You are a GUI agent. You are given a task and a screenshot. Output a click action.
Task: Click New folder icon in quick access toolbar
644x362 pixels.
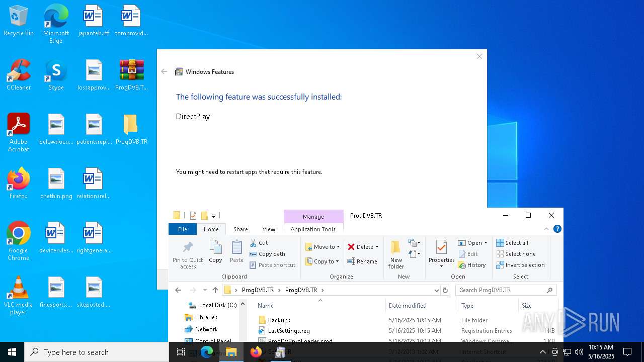(204, 216)
